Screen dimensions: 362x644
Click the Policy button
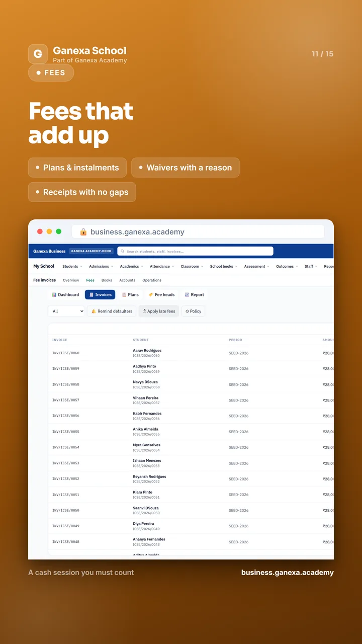[x=193, y=311]
